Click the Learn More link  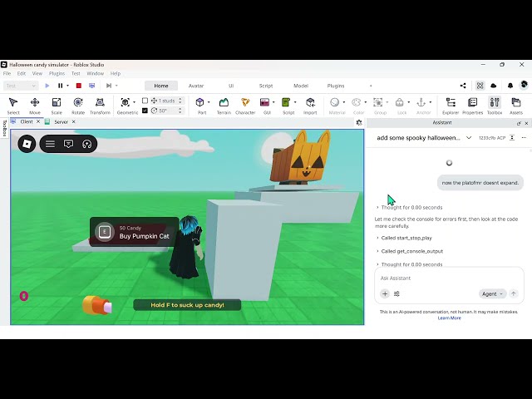449,318
